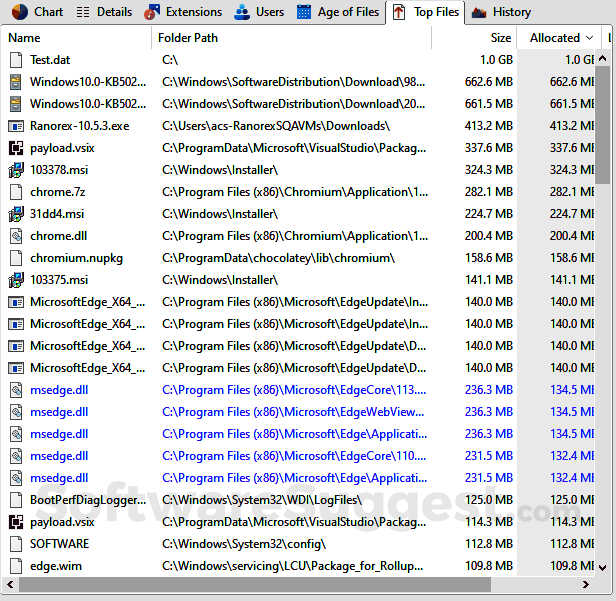The width and height of the screenshot is (616, 601).
Task: Click the Ranorex-10.5.3.exe file icon
Action: pos(16,126)
